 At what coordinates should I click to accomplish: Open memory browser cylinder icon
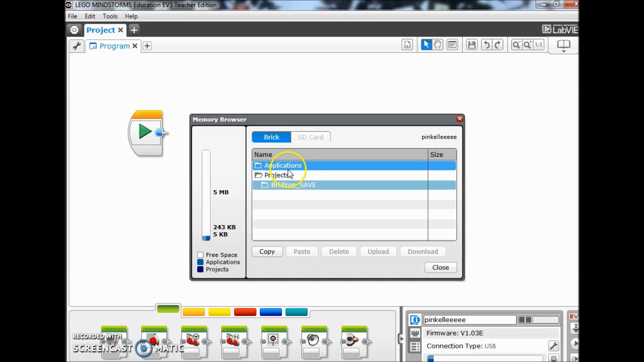(553, 358)
